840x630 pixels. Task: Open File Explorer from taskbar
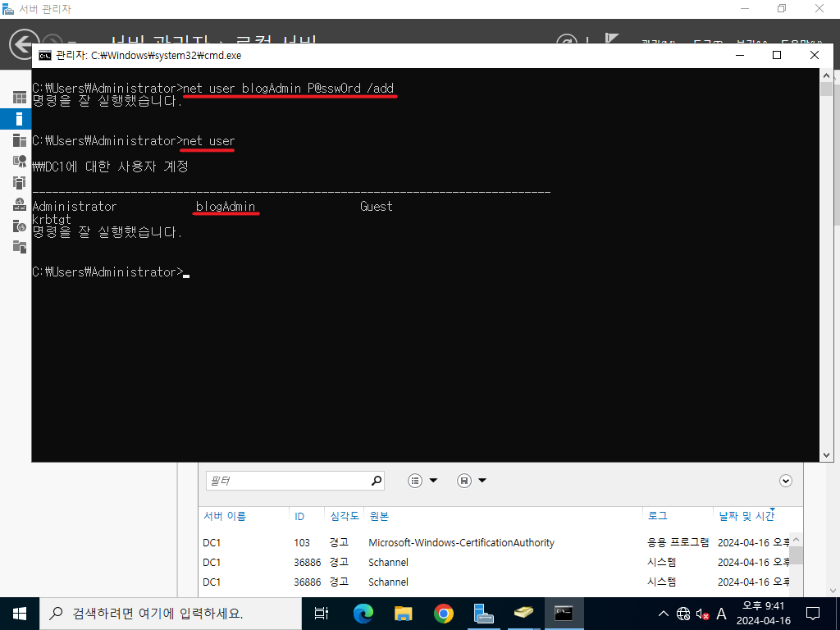tap(403, 614)
